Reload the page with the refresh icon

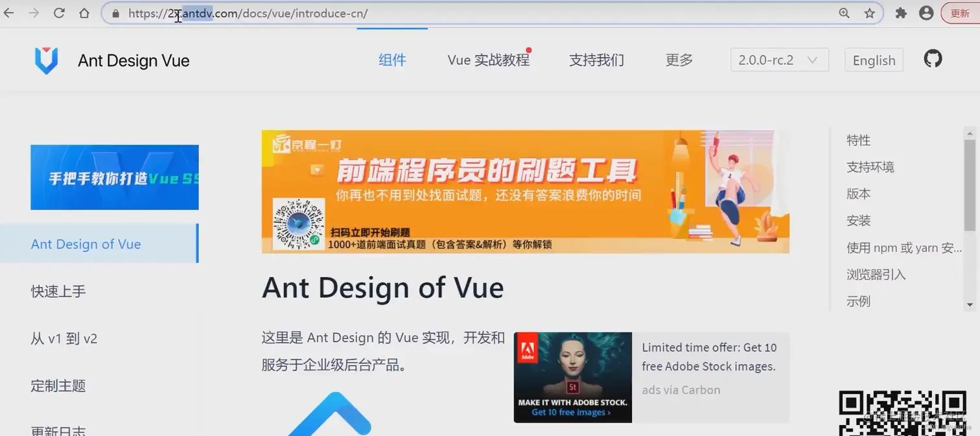click(x=59, y=13)
